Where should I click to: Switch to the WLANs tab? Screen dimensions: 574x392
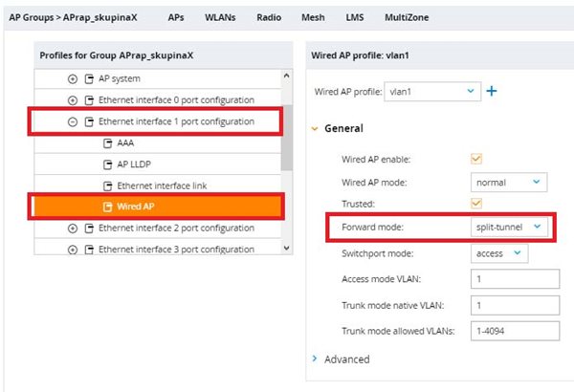[220, 17]
